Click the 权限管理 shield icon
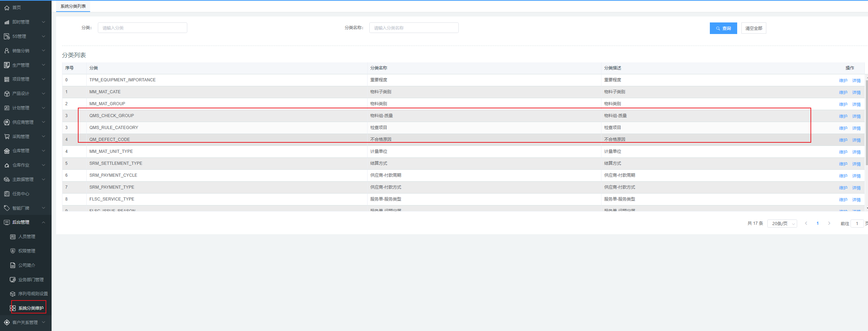Screen dimensions: 868x331 [13, 251]
